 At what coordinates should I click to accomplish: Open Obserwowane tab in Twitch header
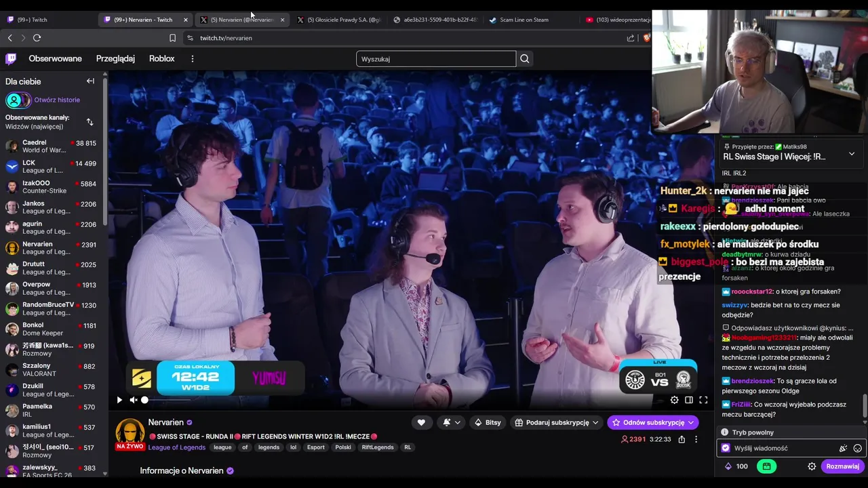pyautogui.click(x=55, y=59)
